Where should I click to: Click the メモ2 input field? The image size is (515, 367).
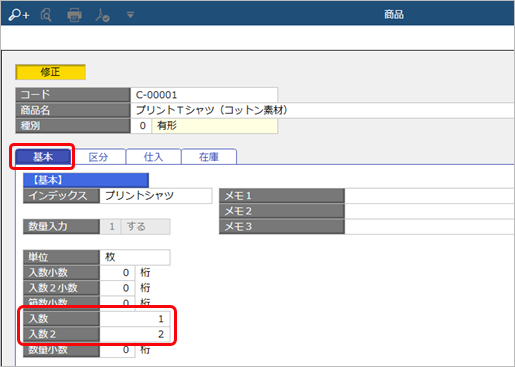429,211
